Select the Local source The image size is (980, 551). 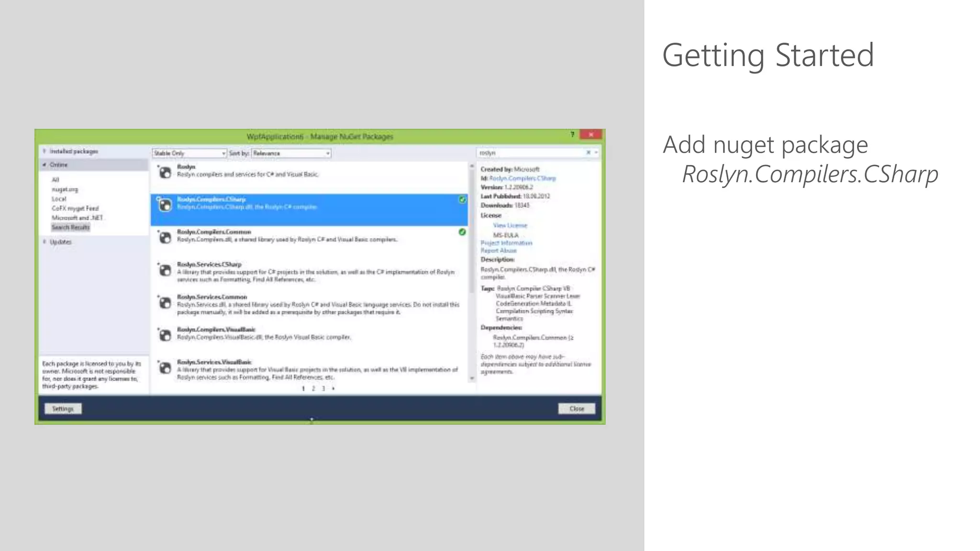[x=59, y=199]
